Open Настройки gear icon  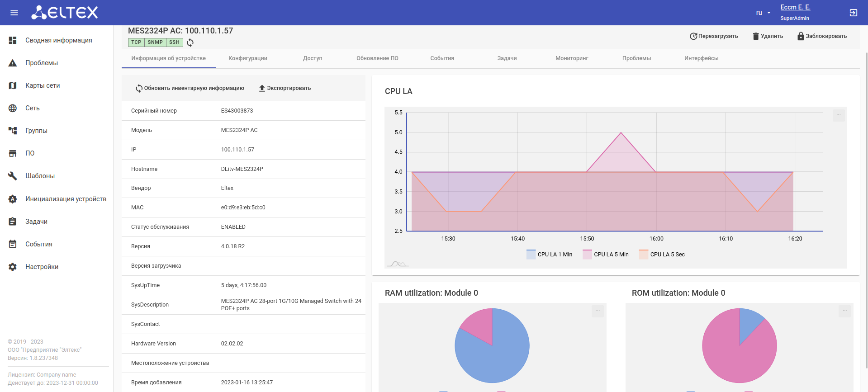pos(13,267)
